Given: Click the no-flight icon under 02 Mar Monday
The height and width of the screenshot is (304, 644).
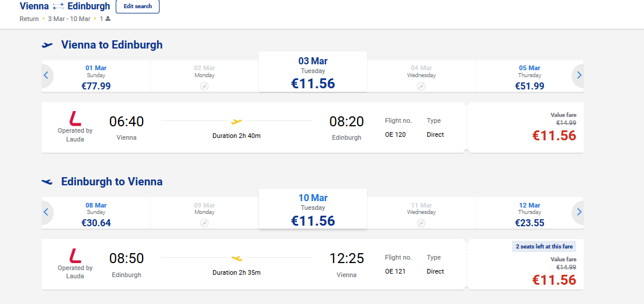Looking at the screenshot, I should pos(205,87).
